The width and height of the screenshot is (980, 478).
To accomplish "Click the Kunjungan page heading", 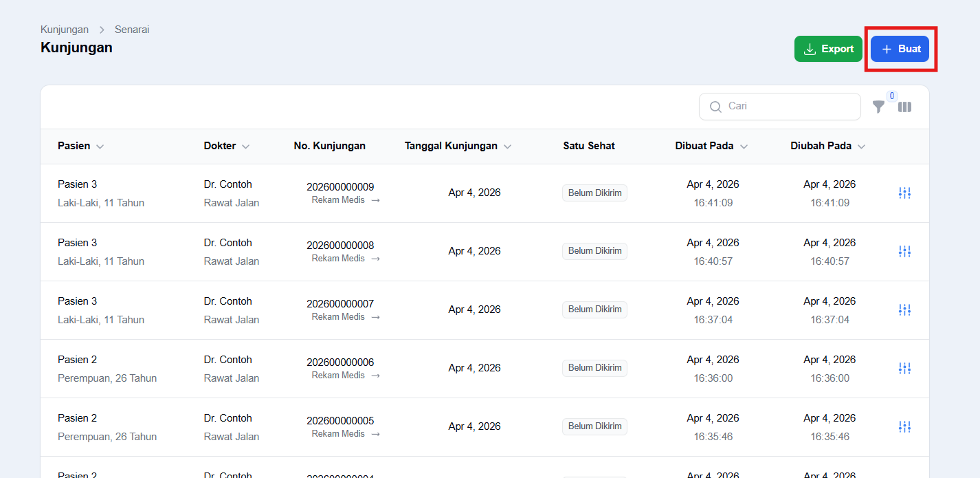I will (76, 47).
